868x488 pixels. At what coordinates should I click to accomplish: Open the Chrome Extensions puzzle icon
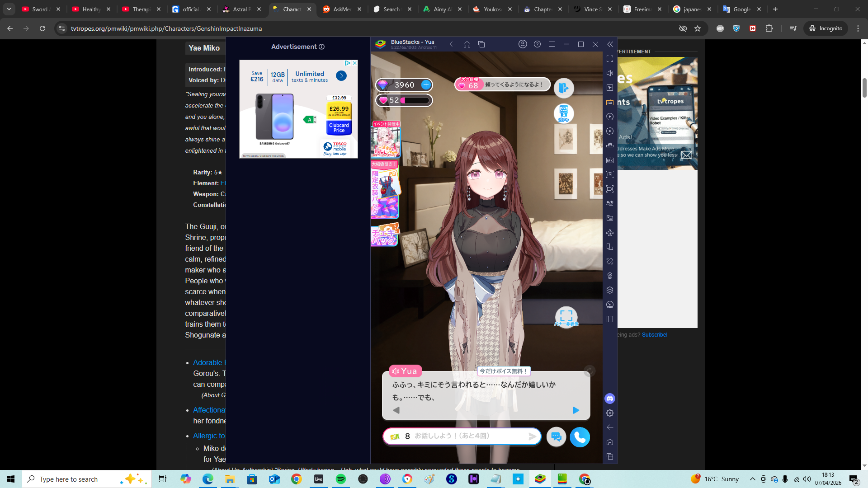pos(769,28)
